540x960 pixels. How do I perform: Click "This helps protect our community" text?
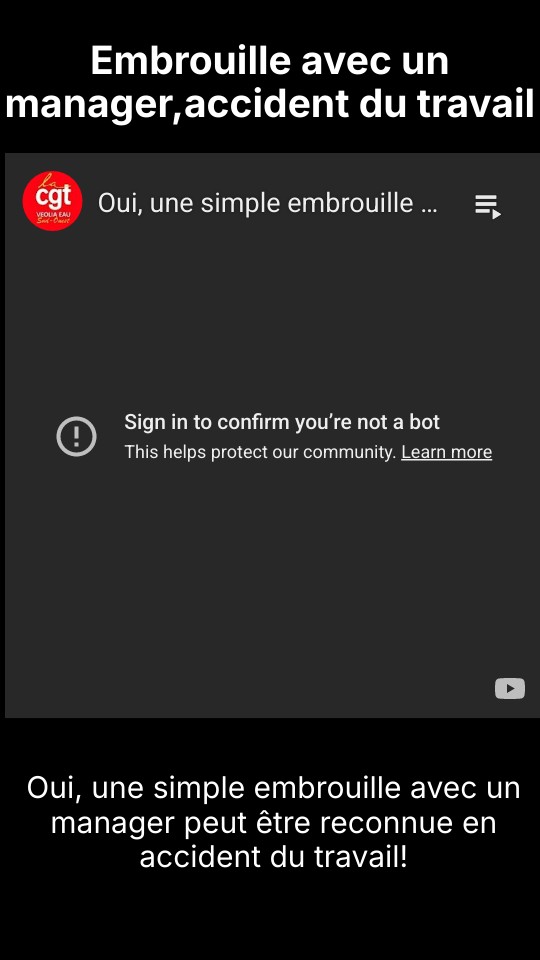click(x=260, y=452)
